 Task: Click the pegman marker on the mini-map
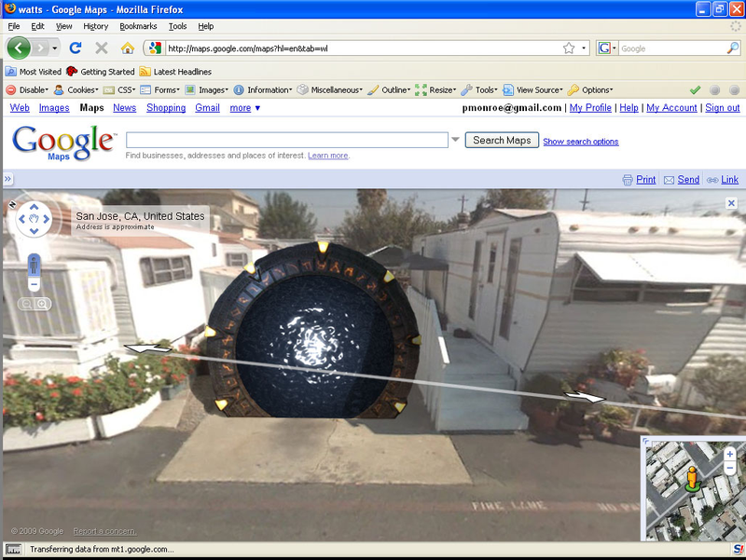[x=692, y=479]
